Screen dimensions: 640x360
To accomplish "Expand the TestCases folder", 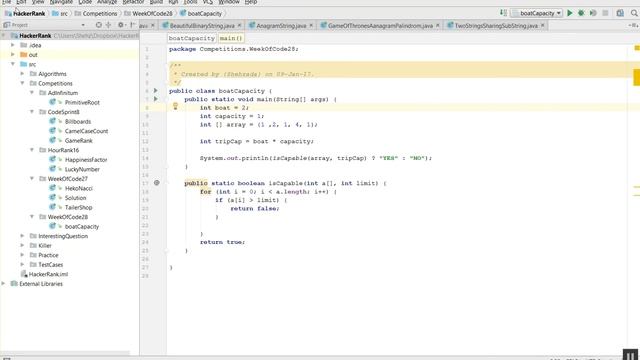I will pos(22,264).
